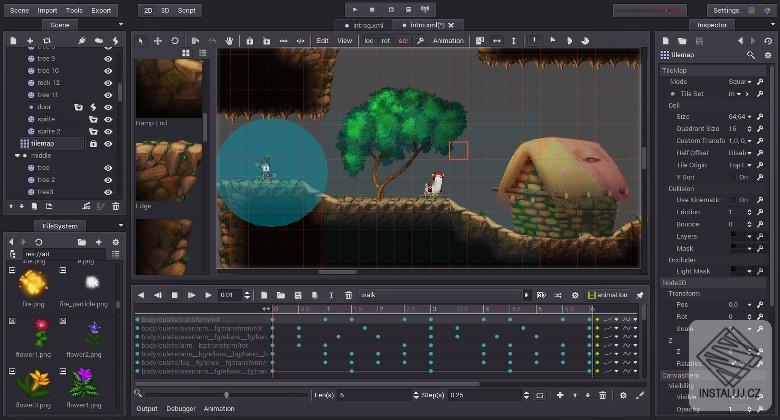Open the Export menu

point(101,10)
